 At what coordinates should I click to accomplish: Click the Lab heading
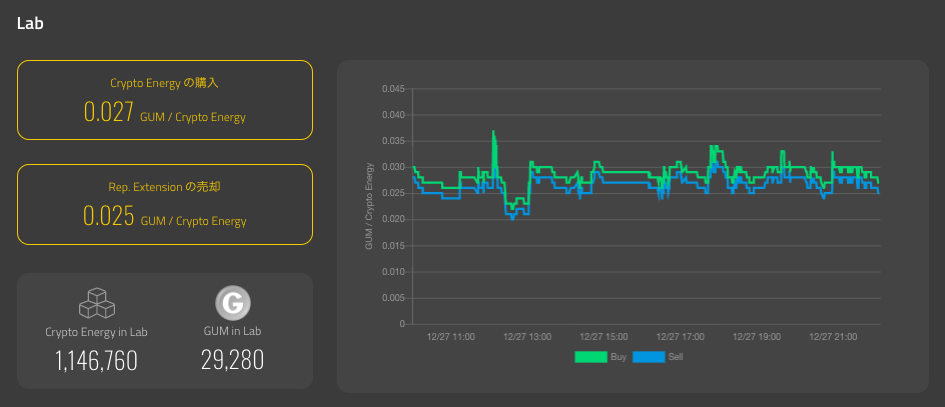pos(30,24)
